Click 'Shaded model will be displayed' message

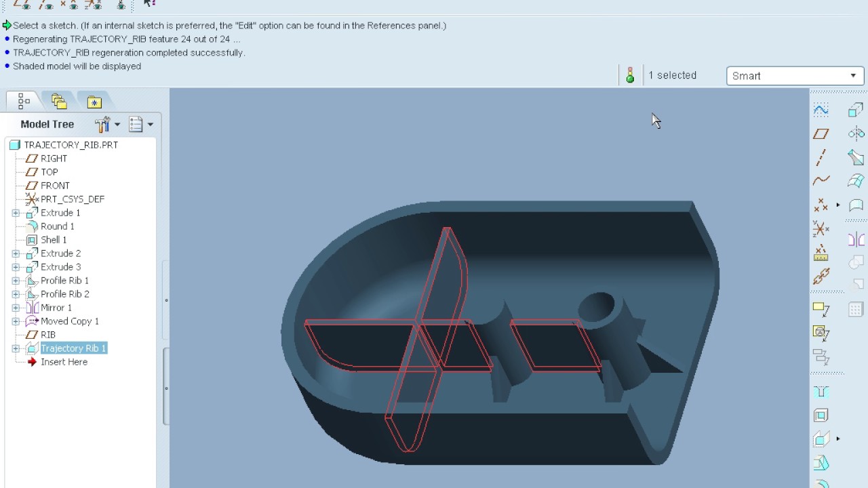click(x=77, y=66)
